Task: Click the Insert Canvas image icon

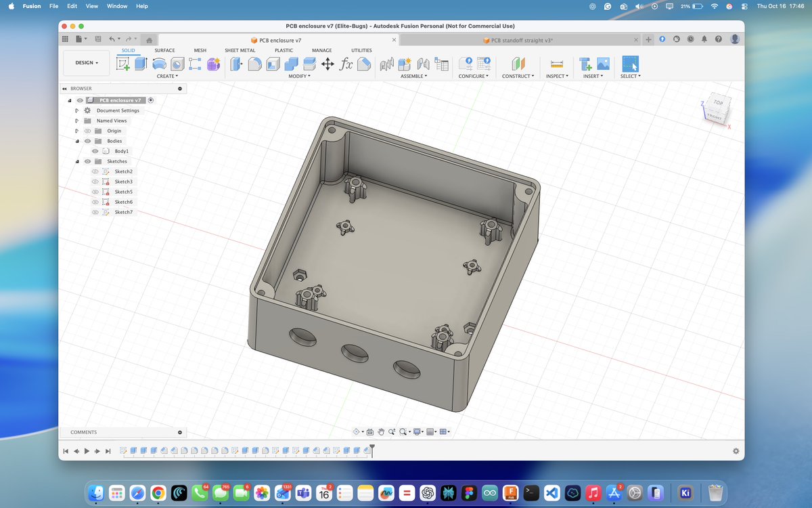Action: 604,64
